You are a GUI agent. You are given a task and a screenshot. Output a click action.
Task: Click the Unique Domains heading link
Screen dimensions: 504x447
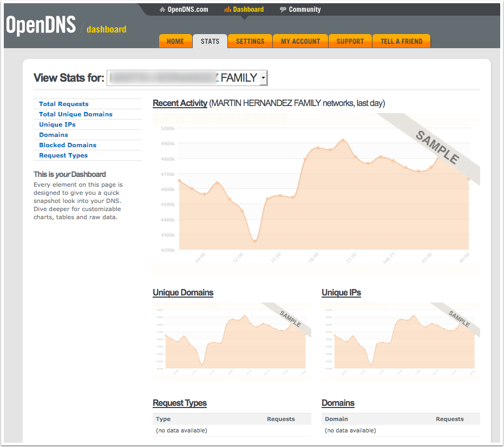[x=183, y=292]
